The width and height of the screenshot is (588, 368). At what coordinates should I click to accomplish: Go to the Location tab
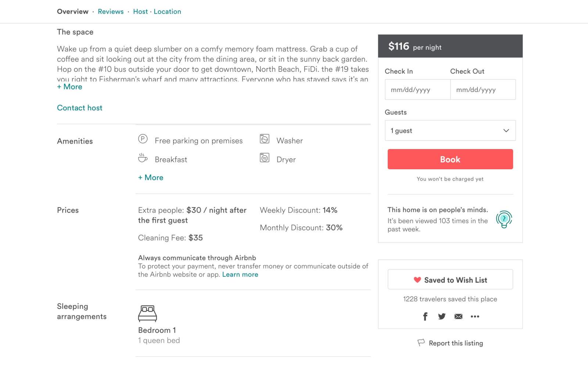pyautogui.click(x=167, y=11)
